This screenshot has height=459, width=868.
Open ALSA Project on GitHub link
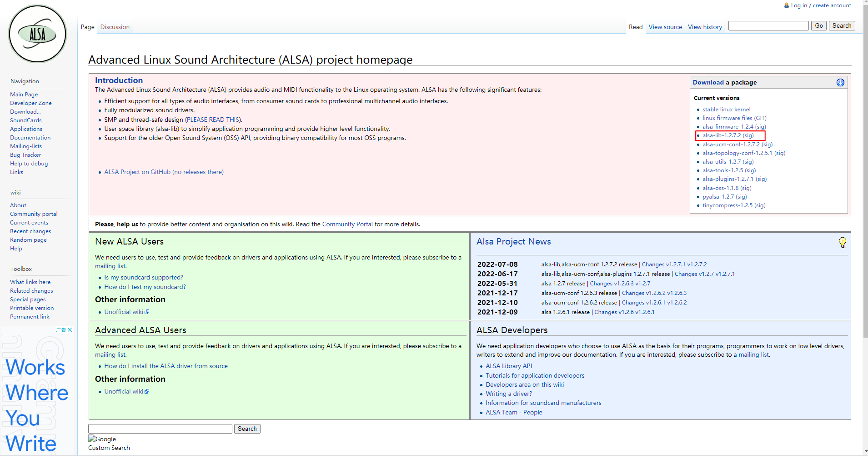(164, 172)
